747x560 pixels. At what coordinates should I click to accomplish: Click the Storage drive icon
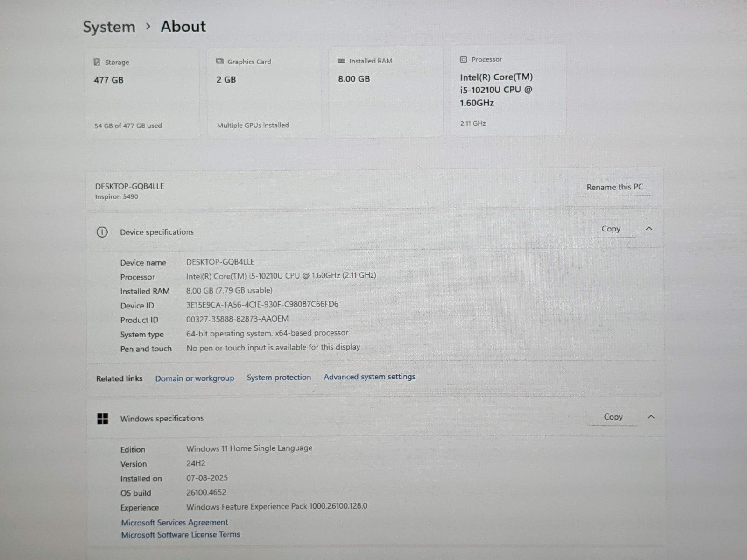pyautogui.click(x=97, y=62)
